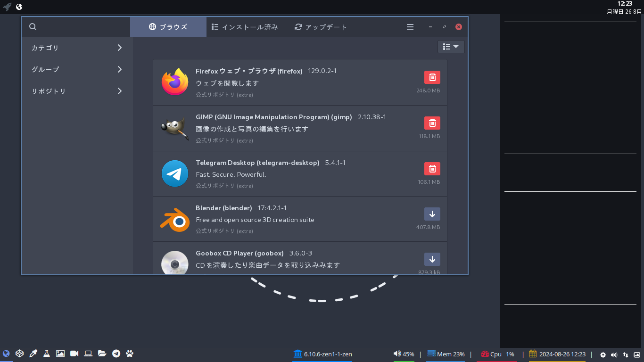Expand the カテゴリ section

[77, 48]
